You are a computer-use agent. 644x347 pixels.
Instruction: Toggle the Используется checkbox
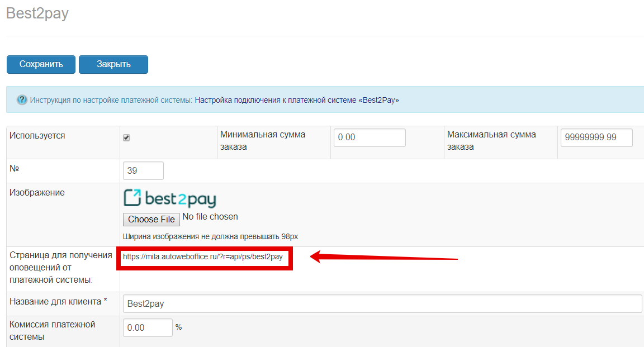(x=126, y=137)
